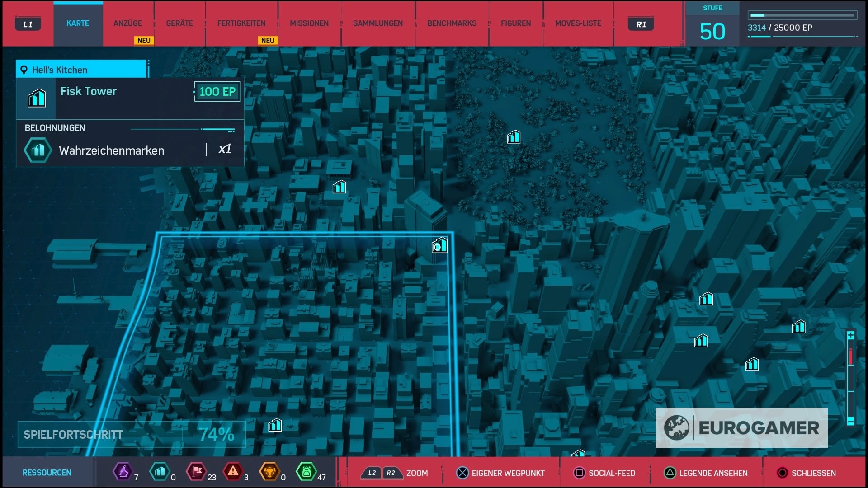This screenshot has height=488, width=868.
Task: Select the landmark marker at bottom of highlighted district
Action: pyautogui.click(x=275, y=425)
